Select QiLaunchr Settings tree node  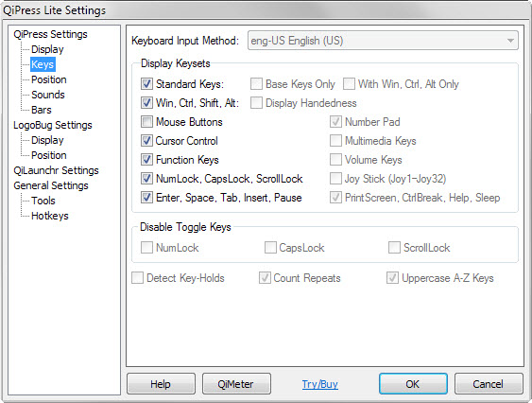tap(56, 170)
